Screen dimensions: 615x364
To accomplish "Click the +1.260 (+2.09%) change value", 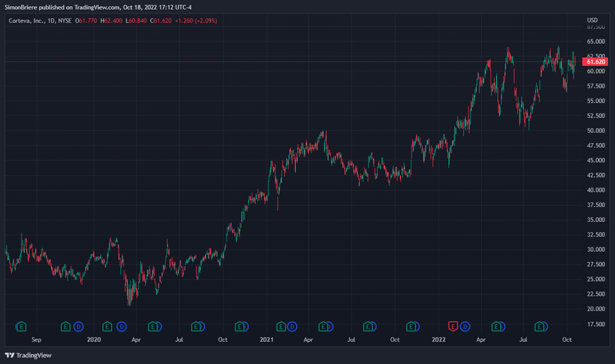I will (x=196, y=20).
